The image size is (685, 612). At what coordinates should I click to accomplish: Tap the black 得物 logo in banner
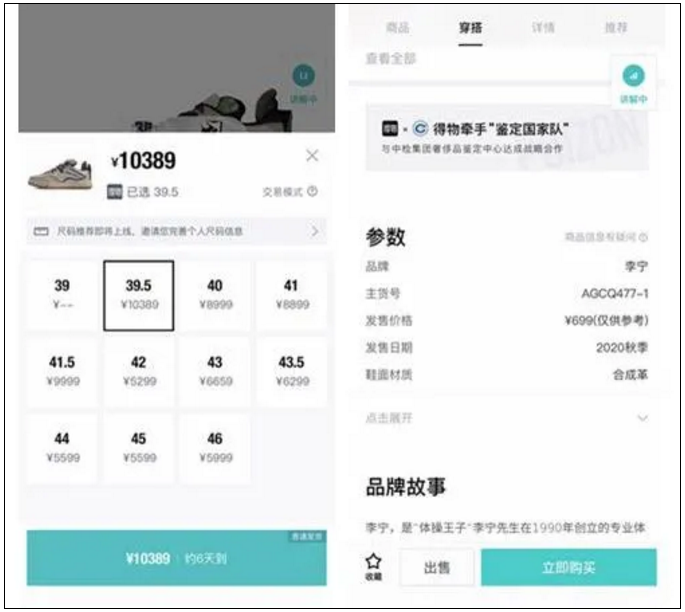point(390,129)
